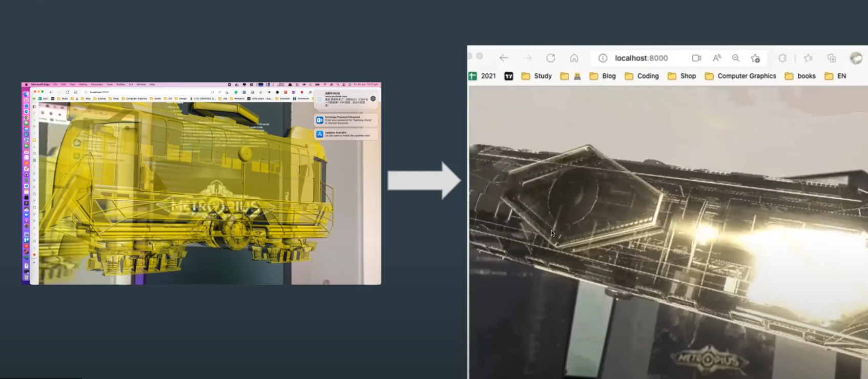Open the large Shop bookmark folder
Viewport: 868px width, 379px height.
[681, 76]
